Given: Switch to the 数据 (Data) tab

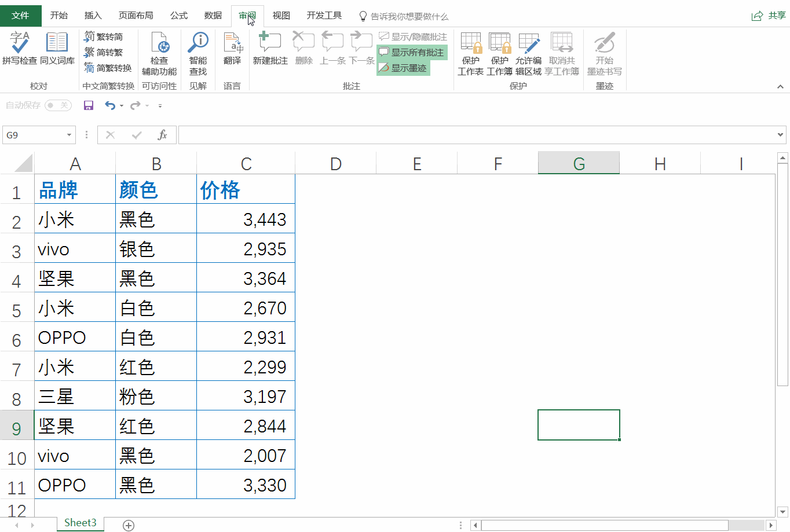Looking at the screenshot, I should pyautogui.click(x=213, y=16).
